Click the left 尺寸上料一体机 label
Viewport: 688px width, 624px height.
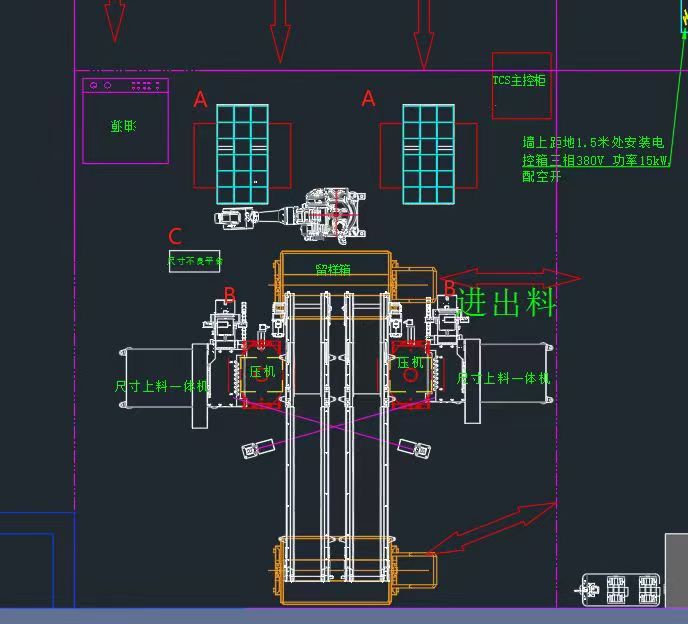(x=161, y=385)
